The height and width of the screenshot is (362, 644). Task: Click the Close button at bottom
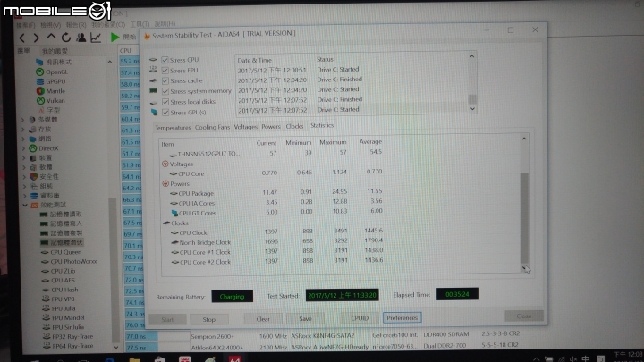[523, 316]
